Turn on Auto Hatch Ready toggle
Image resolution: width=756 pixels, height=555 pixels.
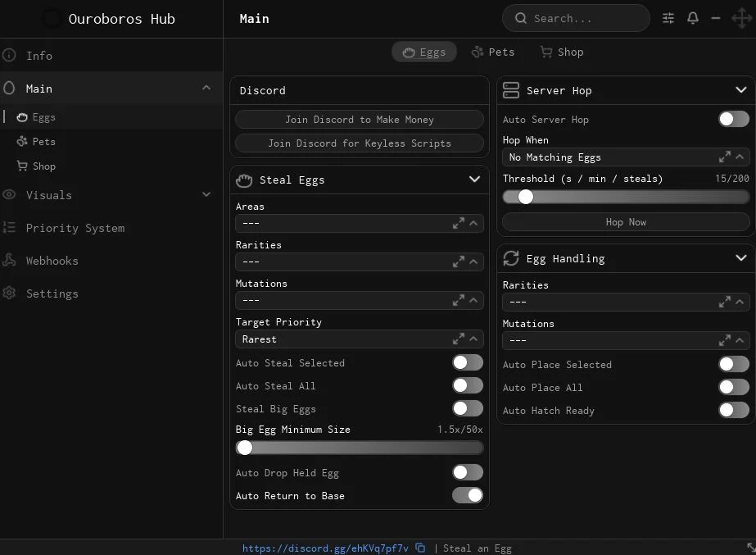734,410
